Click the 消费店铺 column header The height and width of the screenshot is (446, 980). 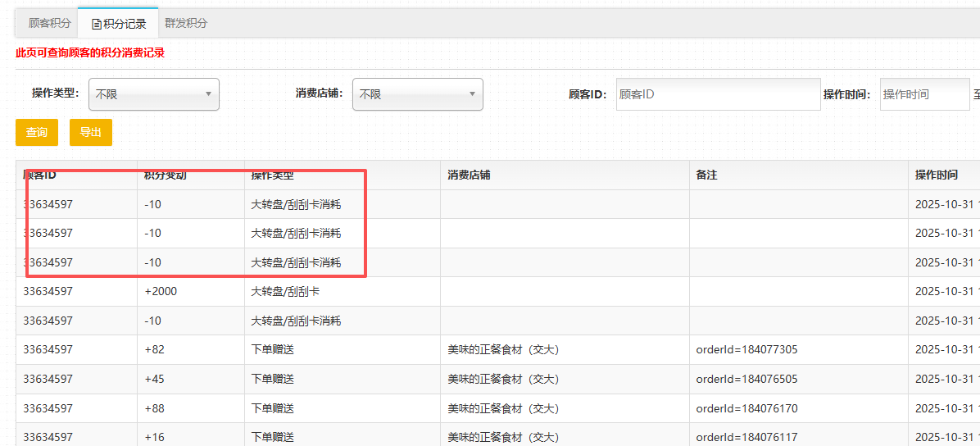pos(469,175)
